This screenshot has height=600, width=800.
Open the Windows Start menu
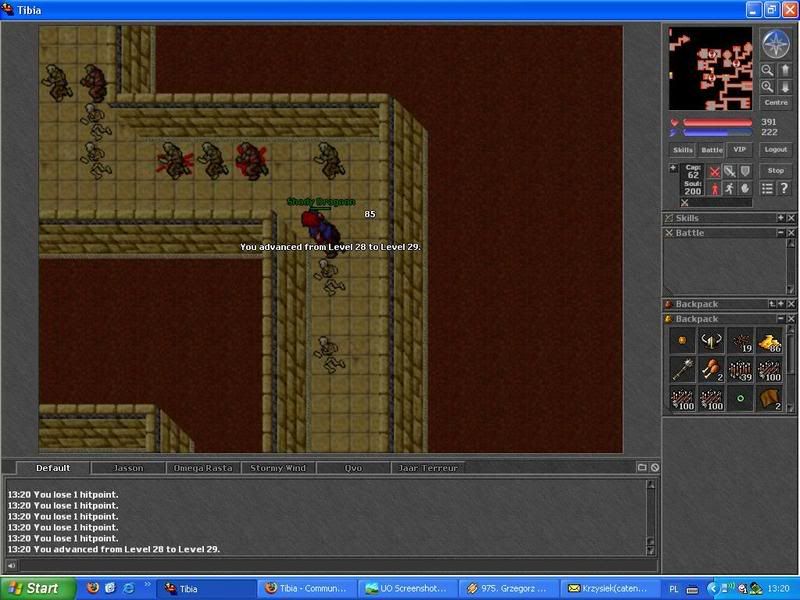[x=38, y=588]
